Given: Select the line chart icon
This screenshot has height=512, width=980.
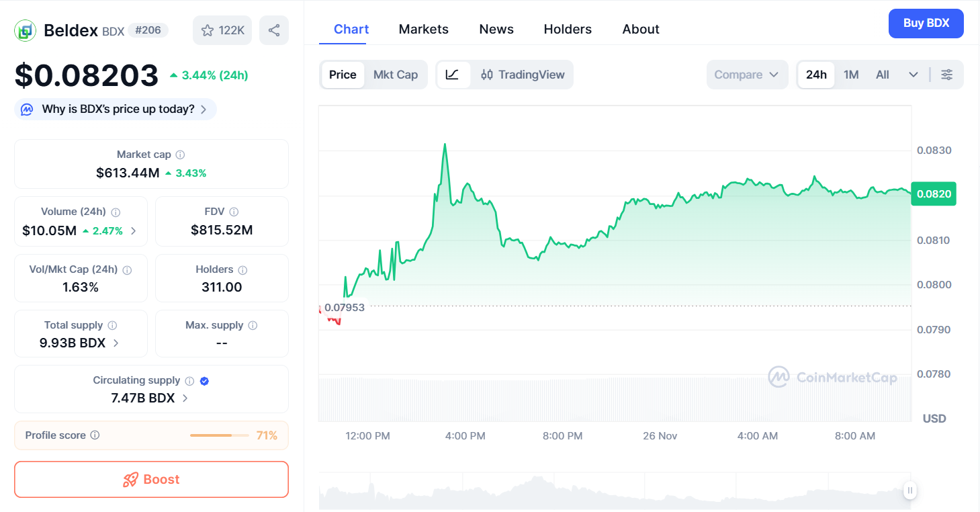Looking at the screenshot, I should tap(453, 75).
